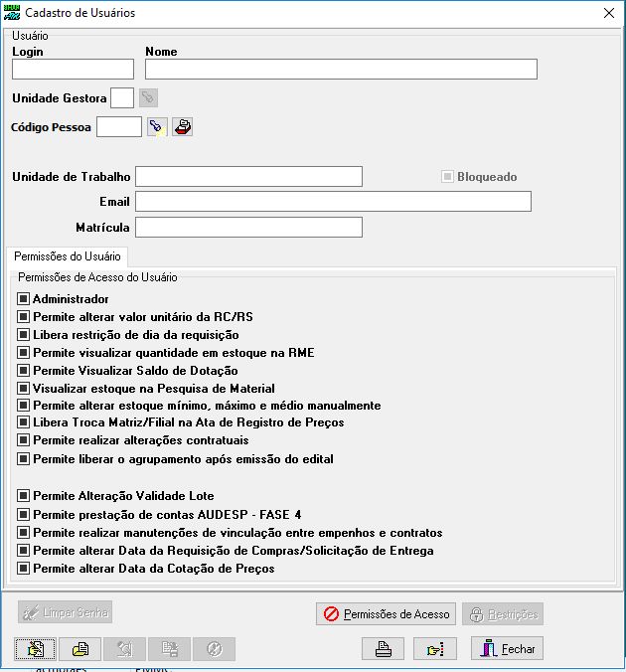
Task: Toggle the Administrador checkbox
Action: pos(24,299)
